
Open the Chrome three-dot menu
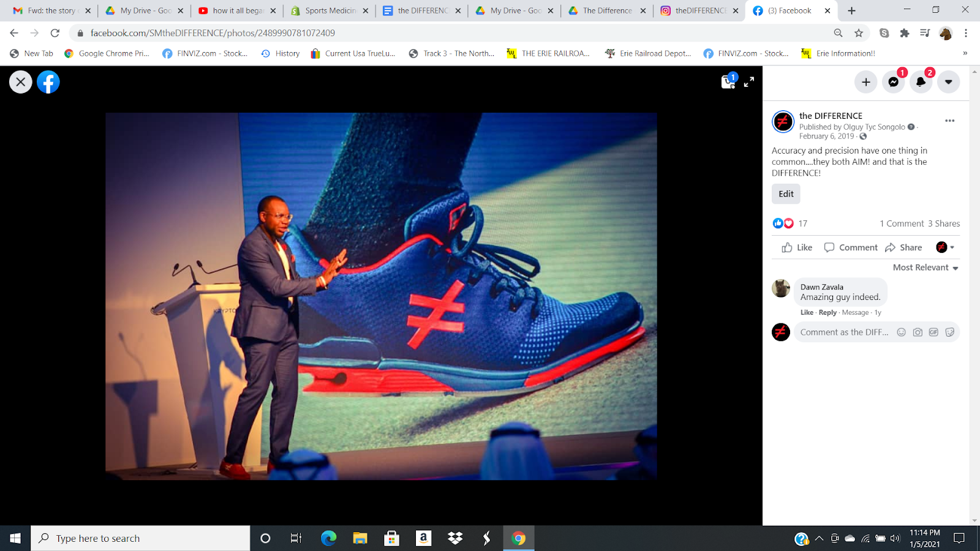pyautogui.click(x=966, y=33)
